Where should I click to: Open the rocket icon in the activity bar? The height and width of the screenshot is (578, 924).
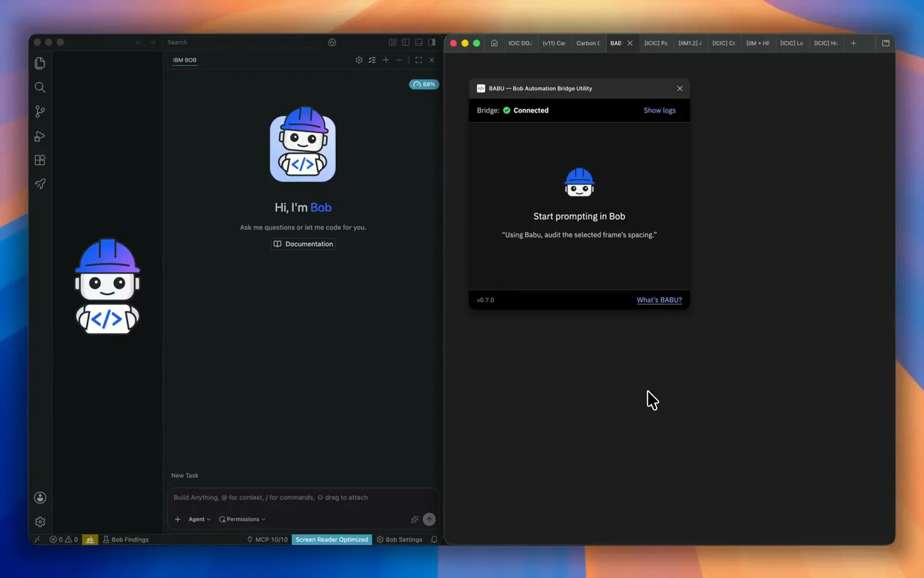[40, 184]
